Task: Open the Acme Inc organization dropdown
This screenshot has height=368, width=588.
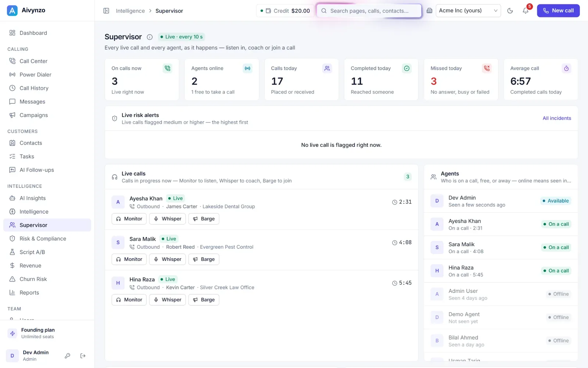Action: click(468, 11)
